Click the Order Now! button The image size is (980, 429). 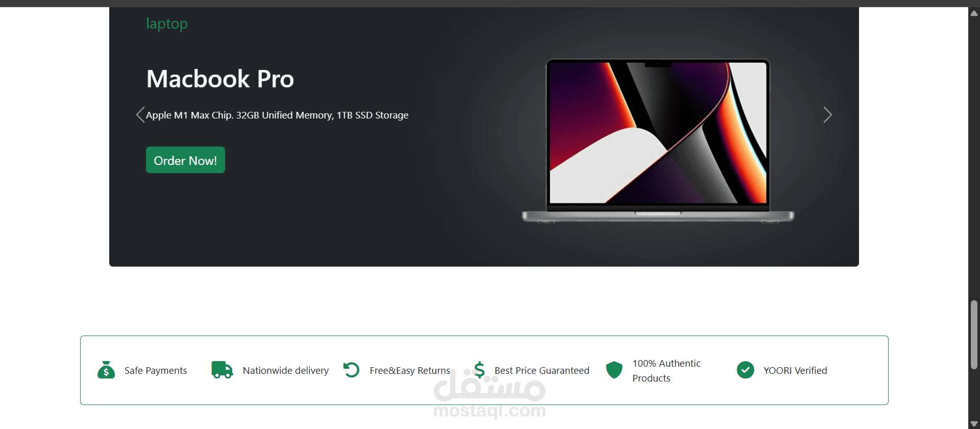point(185,160)
